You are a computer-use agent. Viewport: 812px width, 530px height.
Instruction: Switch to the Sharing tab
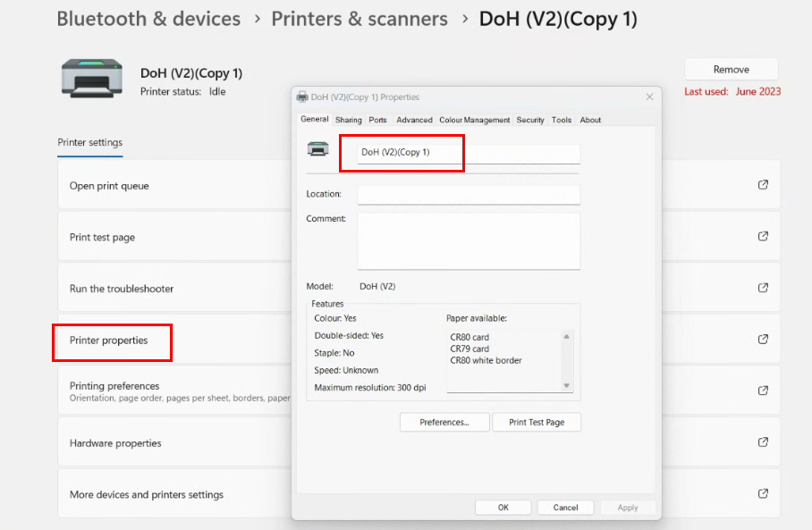[349, 120]
